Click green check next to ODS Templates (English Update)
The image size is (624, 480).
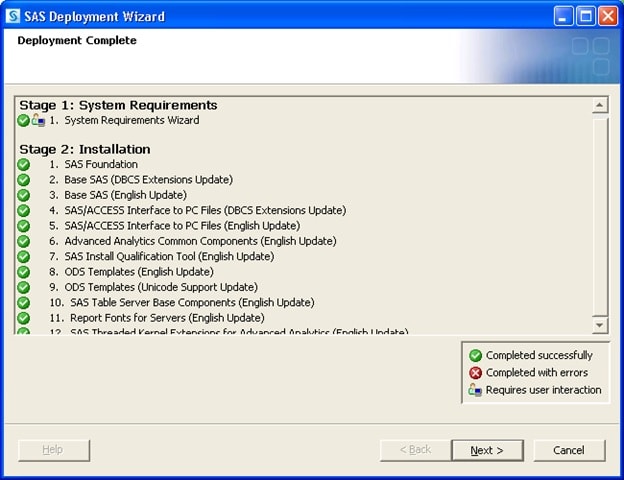click(x=24, y=272)
